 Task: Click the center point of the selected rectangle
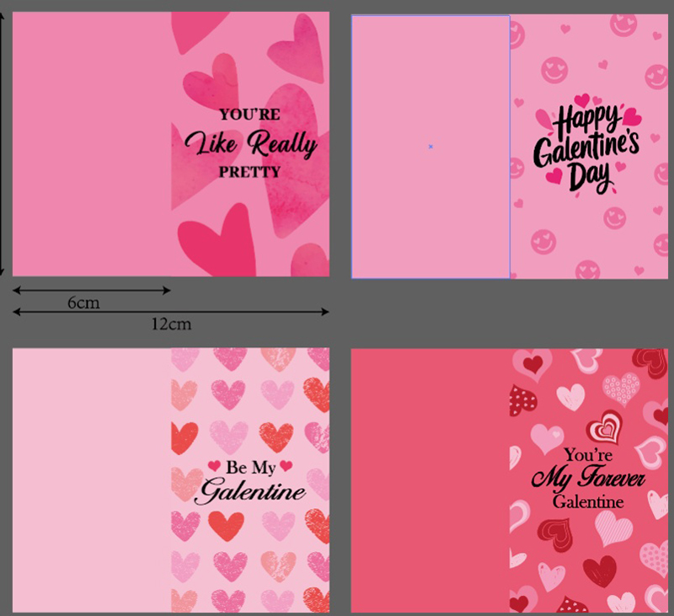431,147
